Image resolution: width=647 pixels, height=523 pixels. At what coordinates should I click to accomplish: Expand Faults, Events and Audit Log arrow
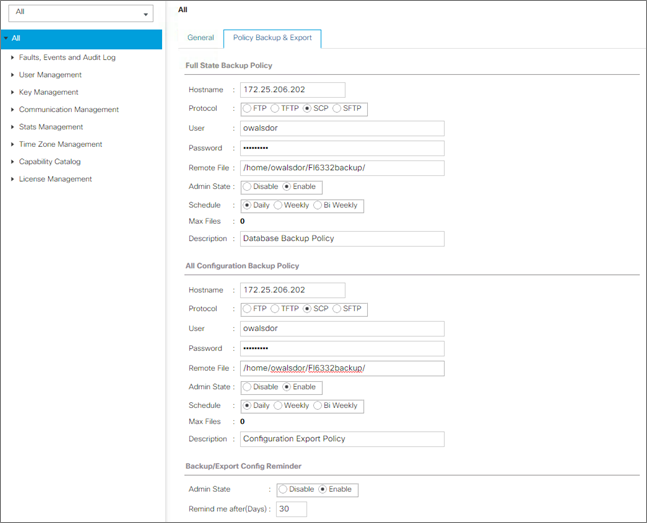click(12, 57)
